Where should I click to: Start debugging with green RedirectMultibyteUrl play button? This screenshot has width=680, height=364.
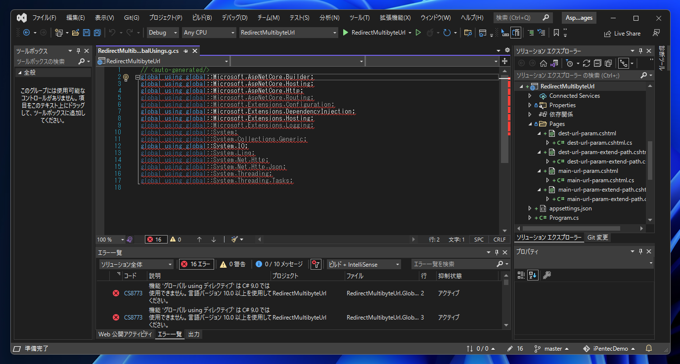pos(374,33)
